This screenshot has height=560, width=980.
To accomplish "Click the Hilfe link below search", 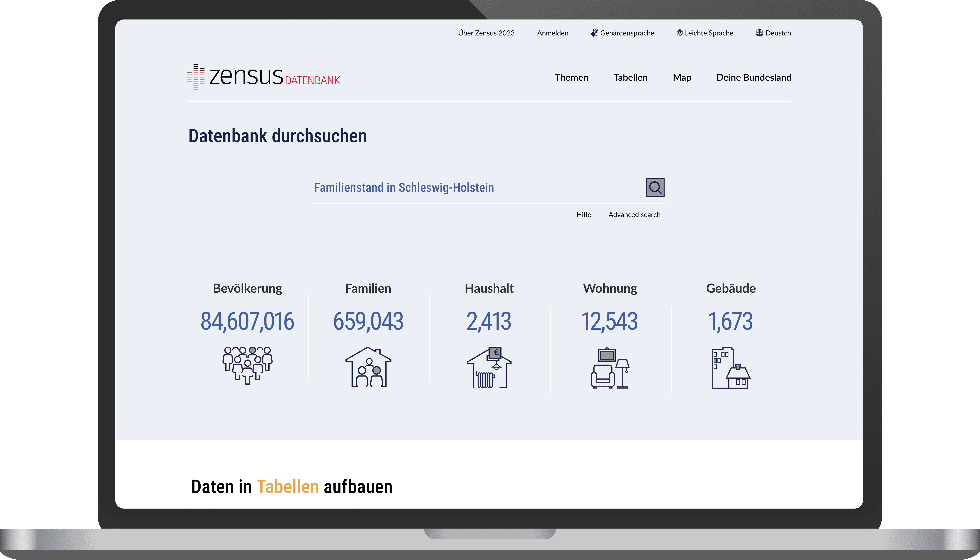I will (583, 215).
